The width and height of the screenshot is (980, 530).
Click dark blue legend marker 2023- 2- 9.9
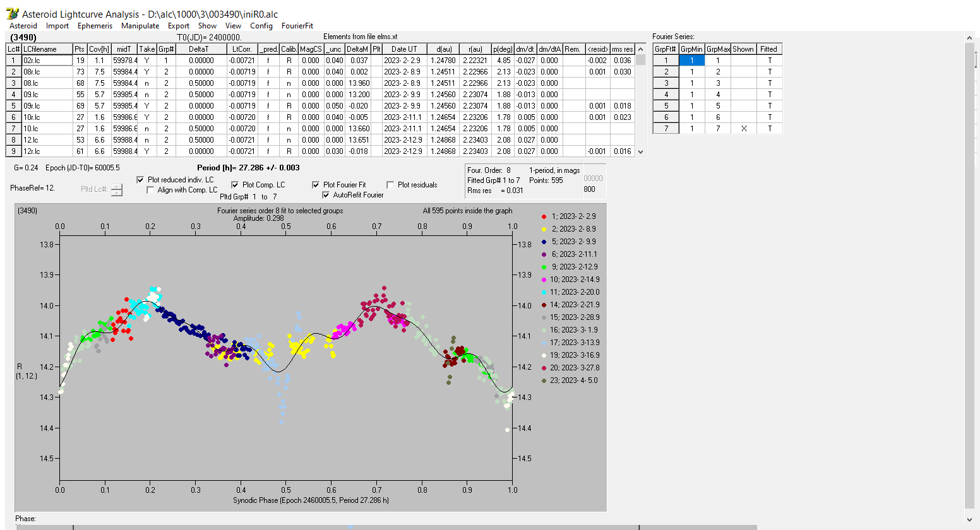(x=544, y=242)
